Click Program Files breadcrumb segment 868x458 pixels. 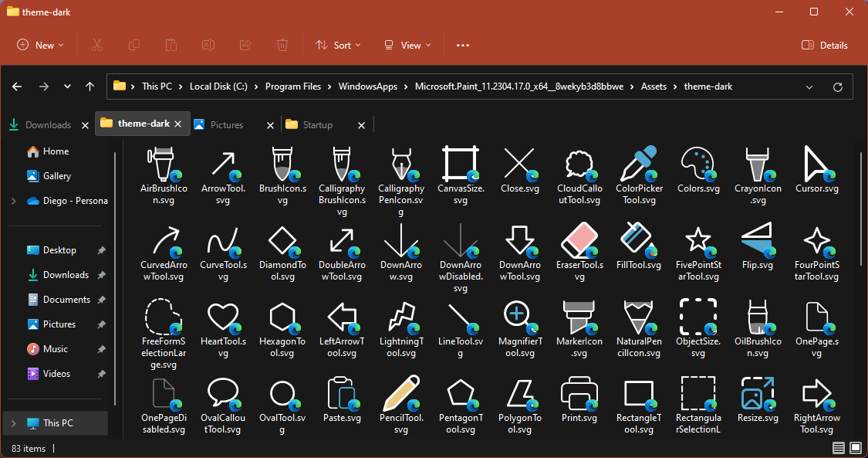[293, 87]
